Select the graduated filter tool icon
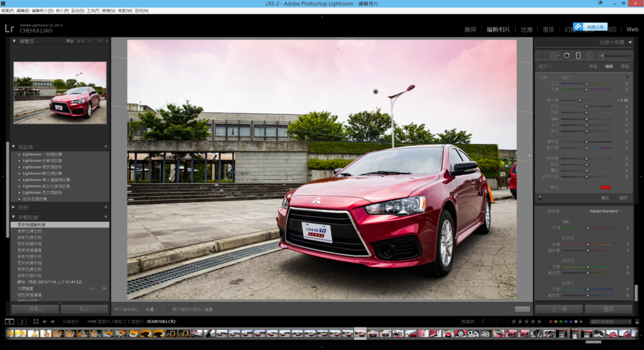Viewport: 644px width, 350px height. 579,55
